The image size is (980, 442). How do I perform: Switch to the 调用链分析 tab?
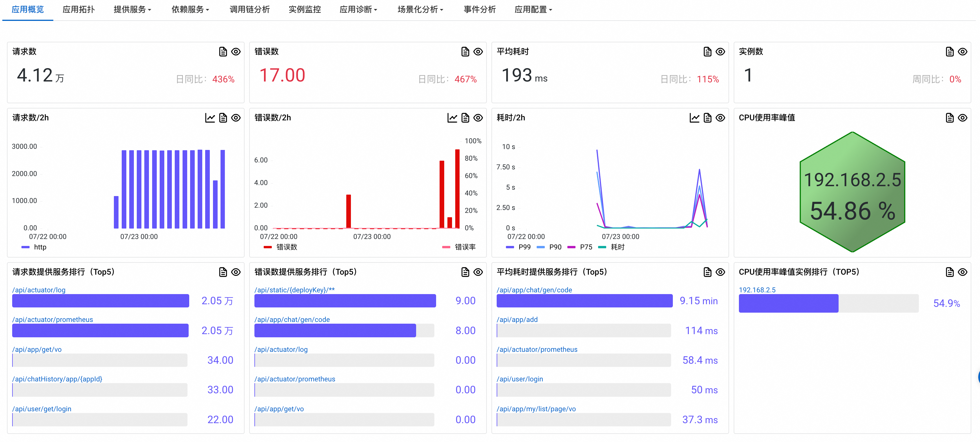[249, 10]
